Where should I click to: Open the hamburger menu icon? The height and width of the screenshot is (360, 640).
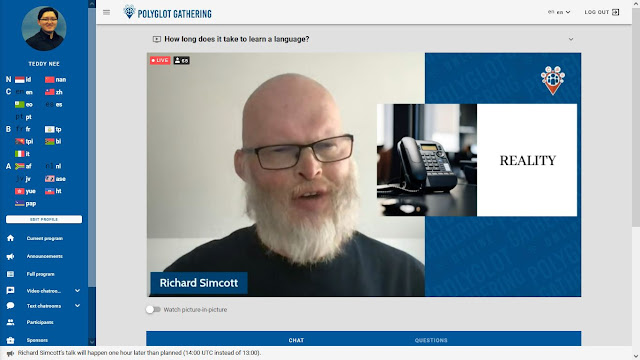coord(107,13)
